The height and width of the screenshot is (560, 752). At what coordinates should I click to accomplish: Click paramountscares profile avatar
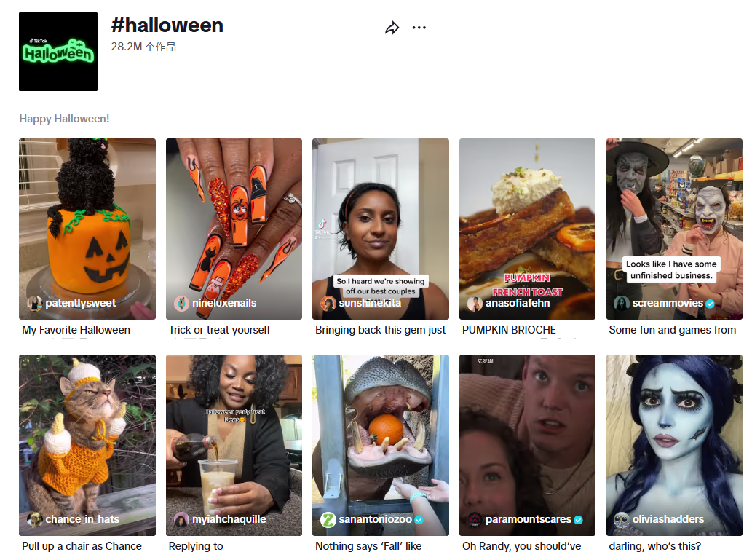(x=475, y=520)
